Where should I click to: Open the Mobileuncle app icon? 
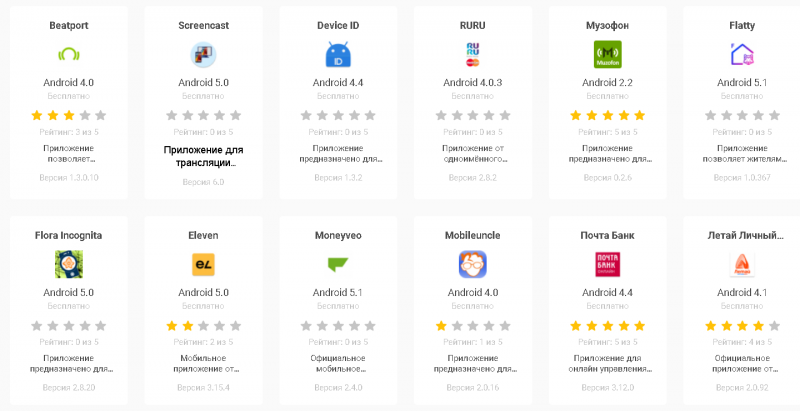pos(473,264)
